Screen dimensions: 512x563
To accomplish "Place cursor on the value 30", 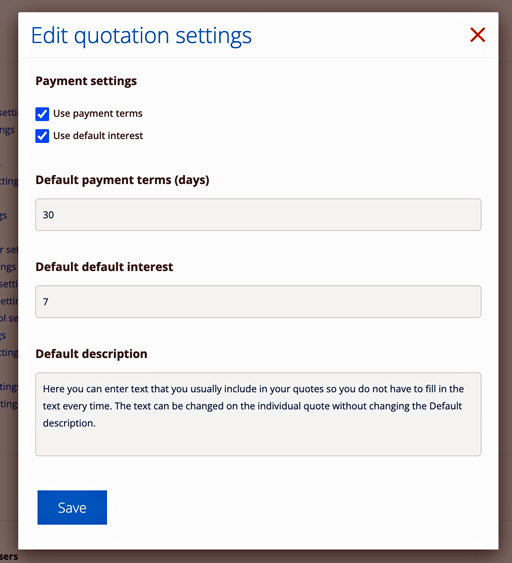I will click(x=48, y=215).
